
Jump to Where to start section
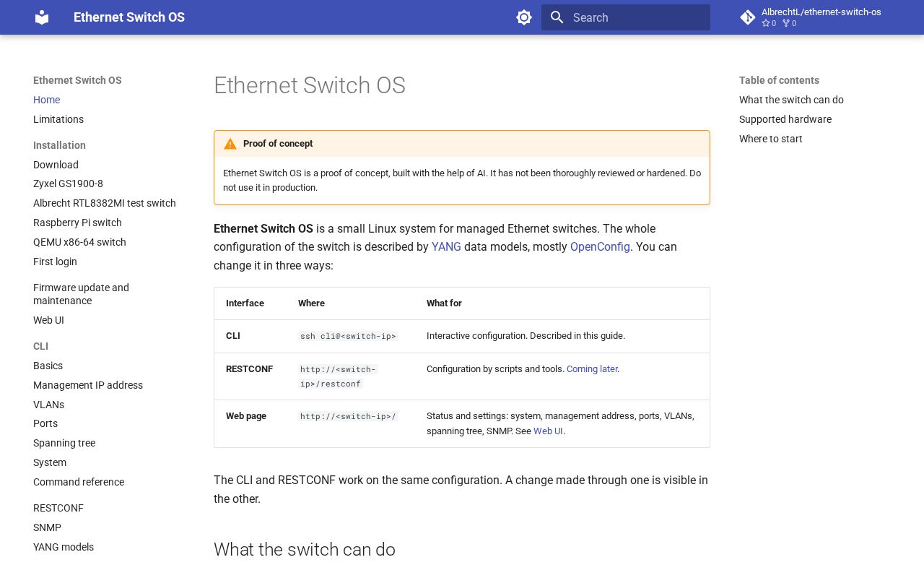[771, 139]
